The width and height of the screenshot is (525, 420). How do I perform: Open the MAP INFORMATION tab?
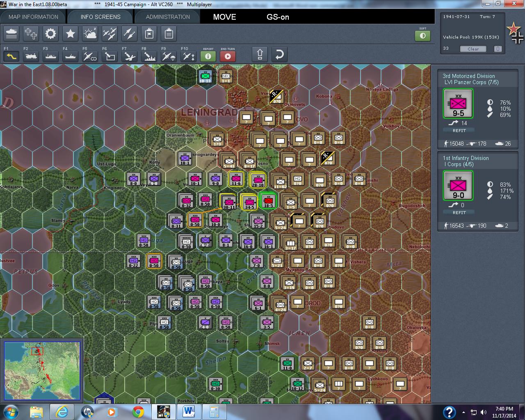[33, 17]
